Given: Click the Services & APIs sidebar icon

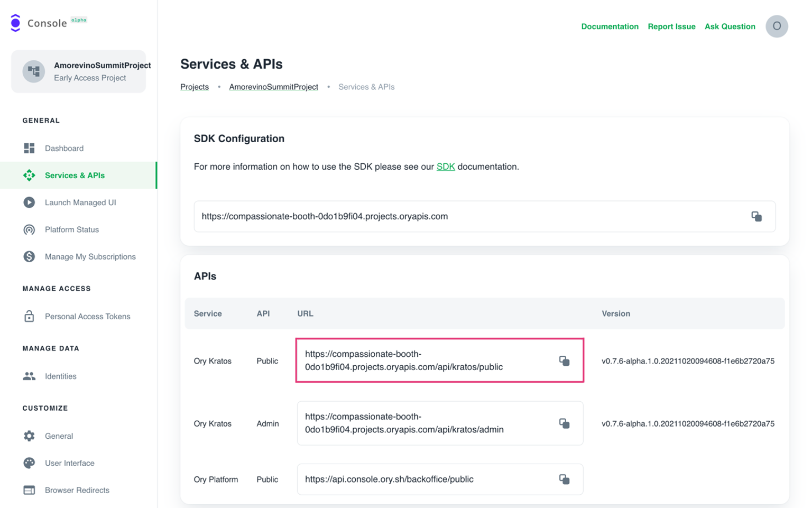Looking at the screenshot, I should [29, 176].
